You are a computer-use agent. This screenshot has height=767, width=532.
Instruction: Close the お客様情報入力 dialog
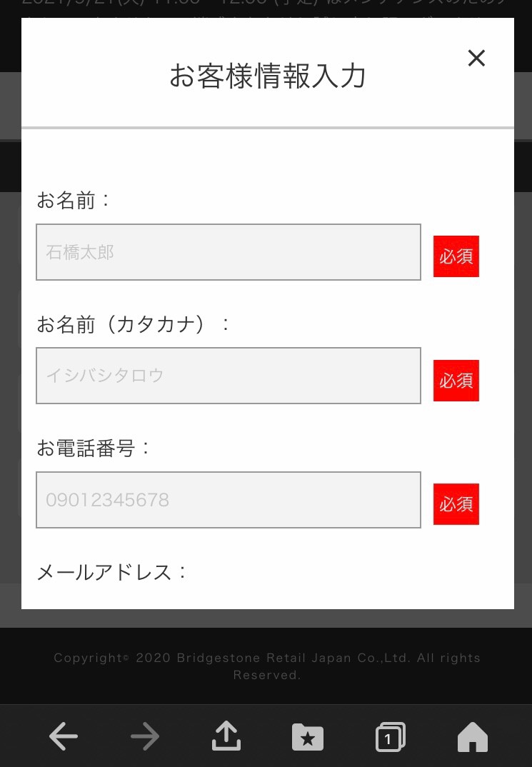pos(476,59)
